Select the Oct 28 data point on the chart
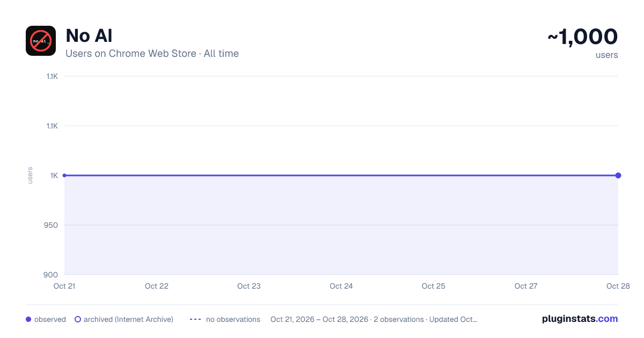The width and height of the screenshot is (644, 338). [x=618, y=175]
